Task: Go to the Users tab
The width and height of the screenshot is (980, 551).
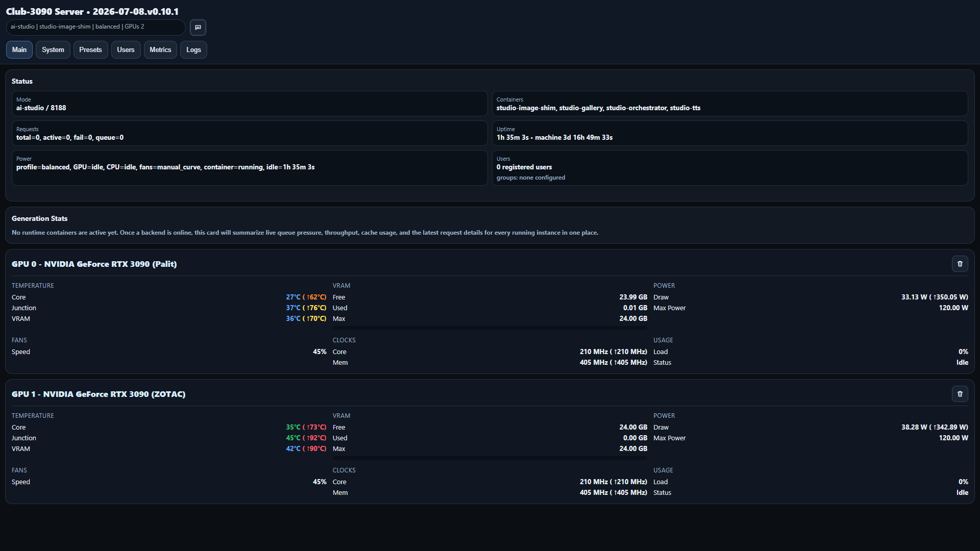Action: point(126,49)
